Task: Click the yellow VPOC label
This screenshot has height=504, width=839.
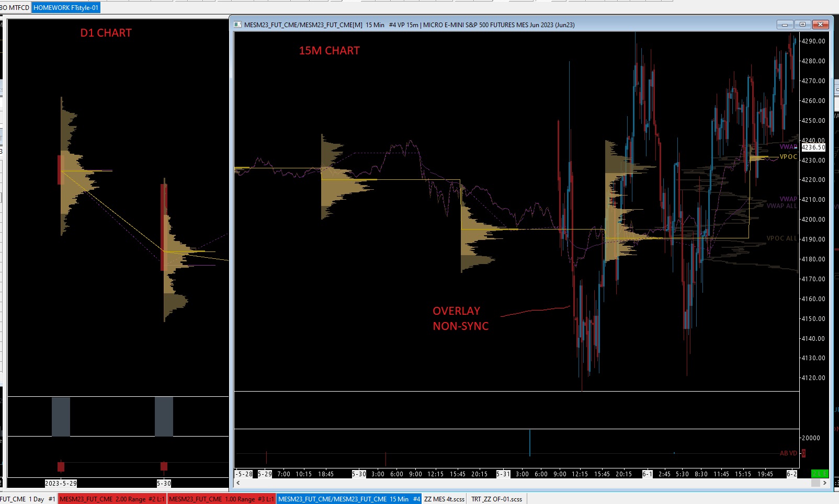Action: click(788, 157)
